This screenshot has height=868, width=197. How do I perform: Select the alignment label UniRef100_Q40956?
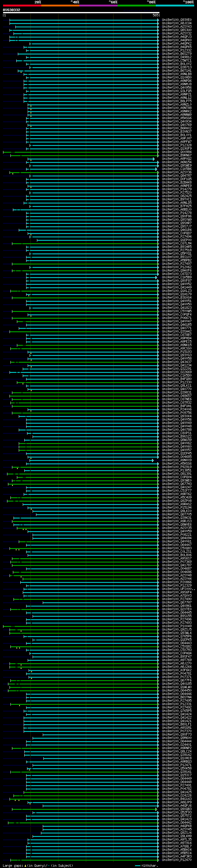[177, 88]
